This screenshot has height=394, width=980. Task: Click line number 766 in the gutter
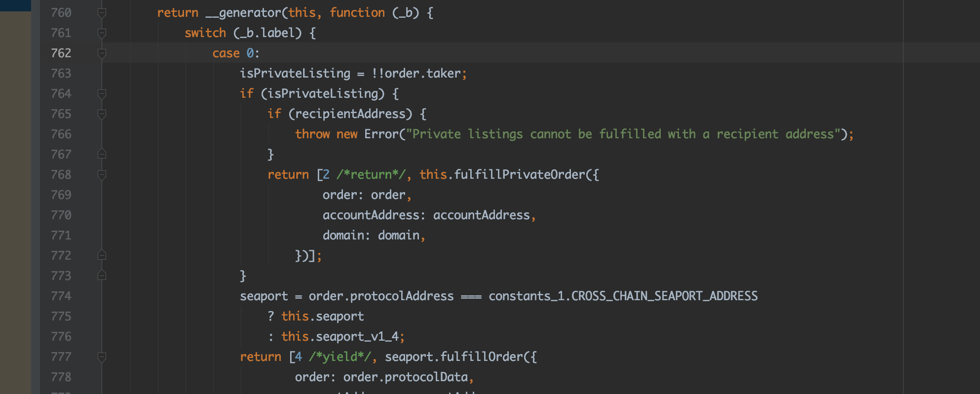point(61,134)
